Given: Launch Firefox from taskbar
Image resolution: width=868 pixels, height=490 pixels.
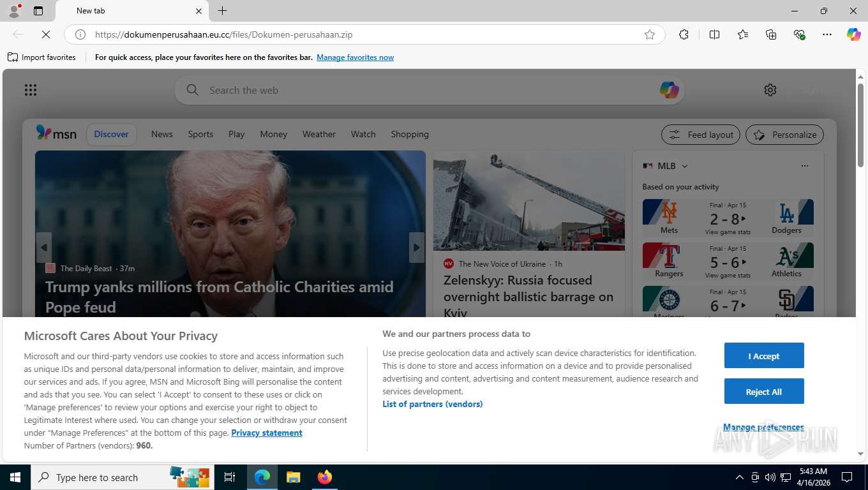Looking at the screenshot, I should (324, 477).
